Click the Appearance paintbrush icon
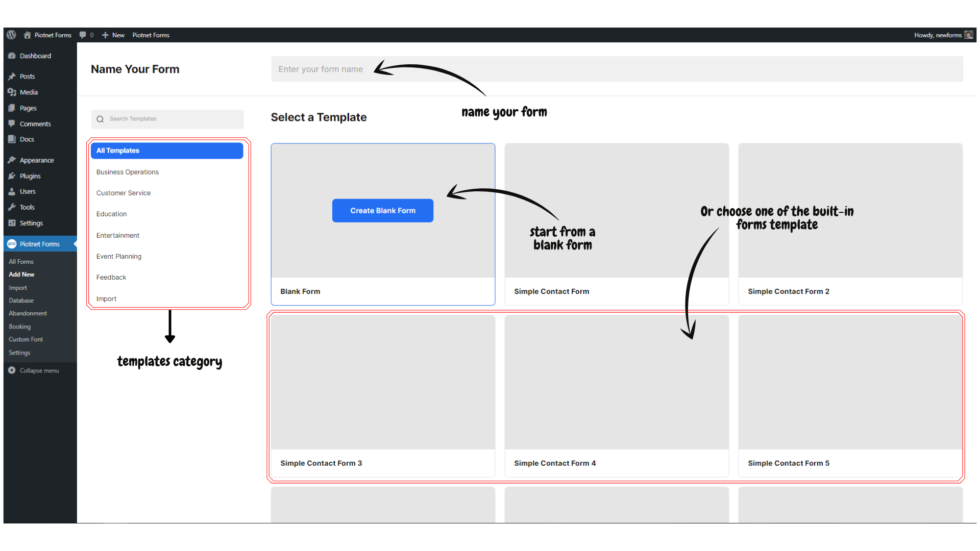 12,160
